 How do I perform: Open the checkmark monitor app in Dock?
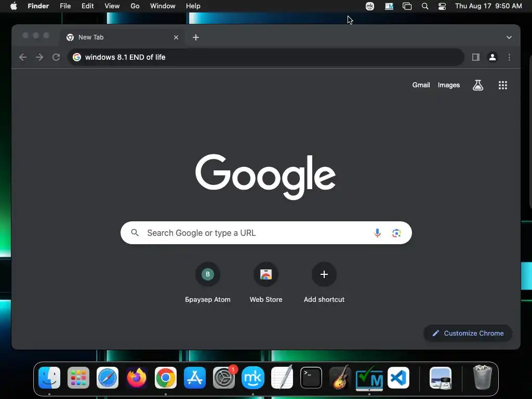(369, 378)
